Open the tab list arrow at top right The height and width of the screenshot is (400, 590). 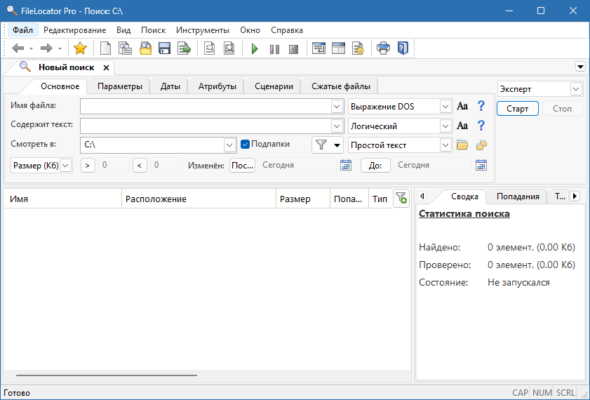[580, 67]
